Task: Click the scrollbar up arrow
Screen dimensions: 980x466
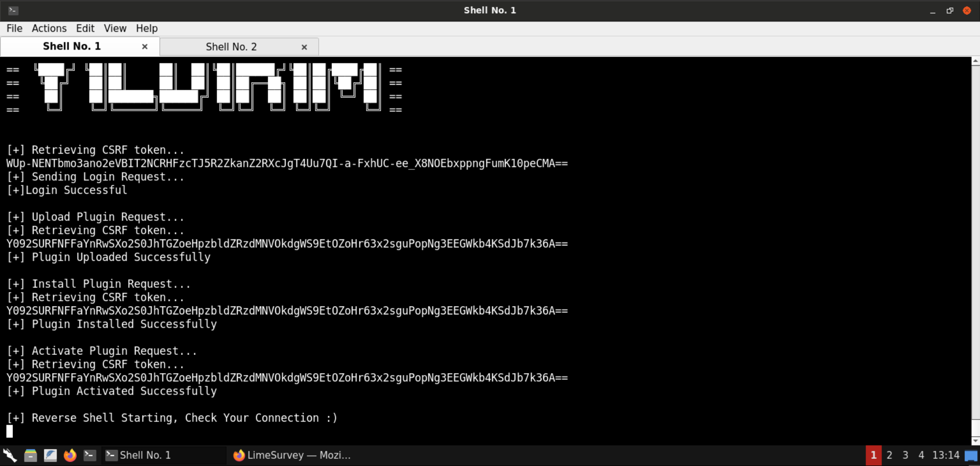Action: tap(975, 61)
